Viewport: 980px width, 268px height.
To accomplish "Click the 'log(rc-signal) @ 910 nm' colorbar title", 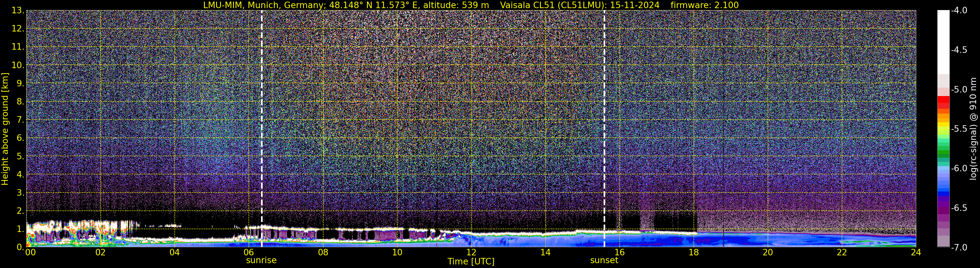I will (x=973, y=129).
